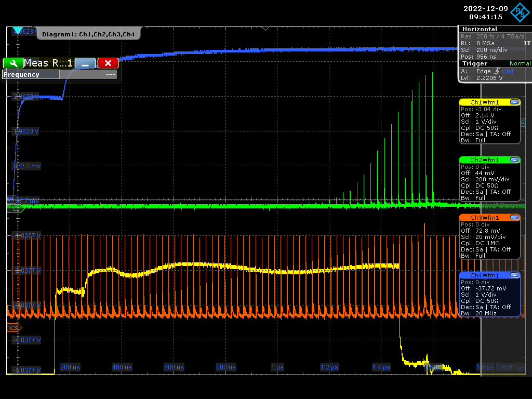Minimize the Ch4Wfm1 signal badge
The image size is (532, 399).
click(x=515, y=275)
